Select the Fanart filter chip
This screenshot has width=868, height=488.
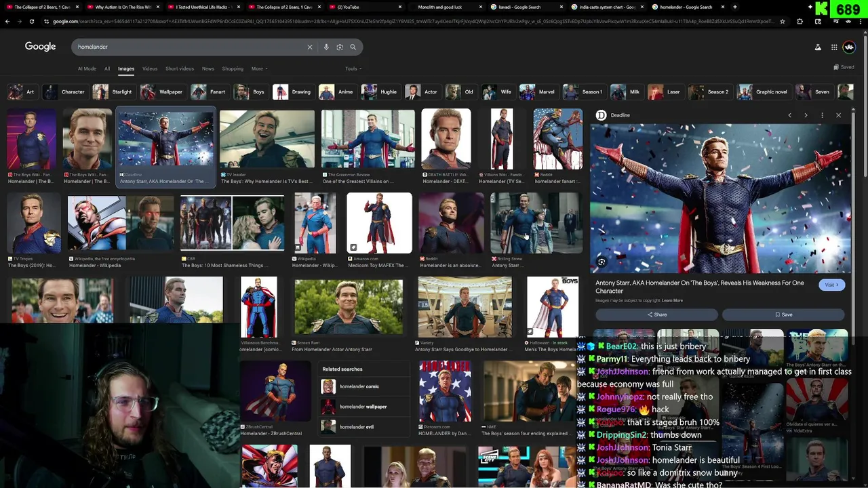tap(210, 91)
